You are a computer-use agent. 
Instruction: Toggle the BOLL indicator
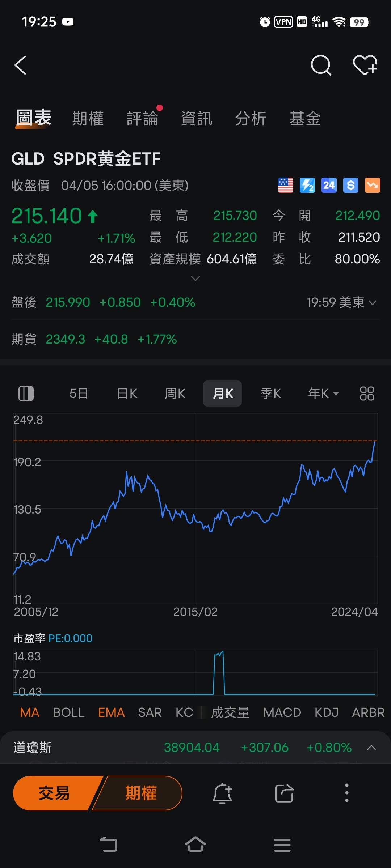(x=69, y=712)
